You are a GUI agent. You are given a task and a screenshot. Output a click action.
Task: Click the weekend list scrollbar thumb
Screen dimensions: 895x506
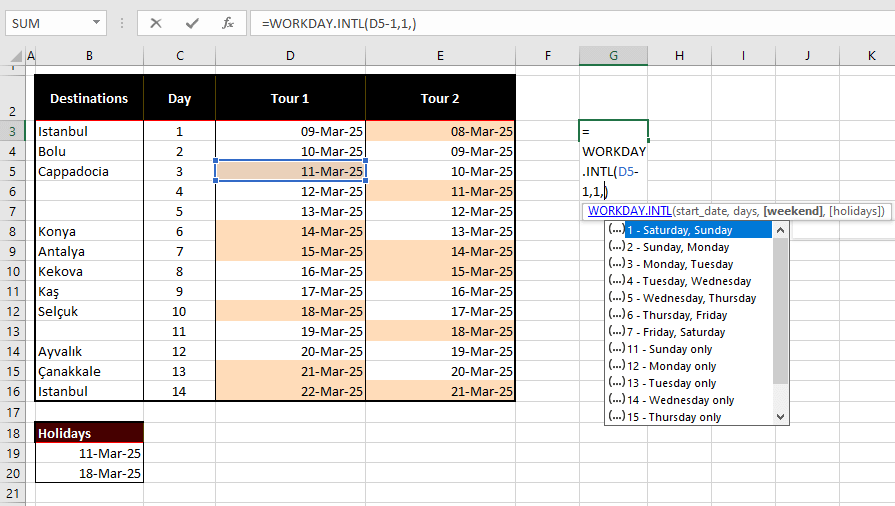tap(781, 310)
